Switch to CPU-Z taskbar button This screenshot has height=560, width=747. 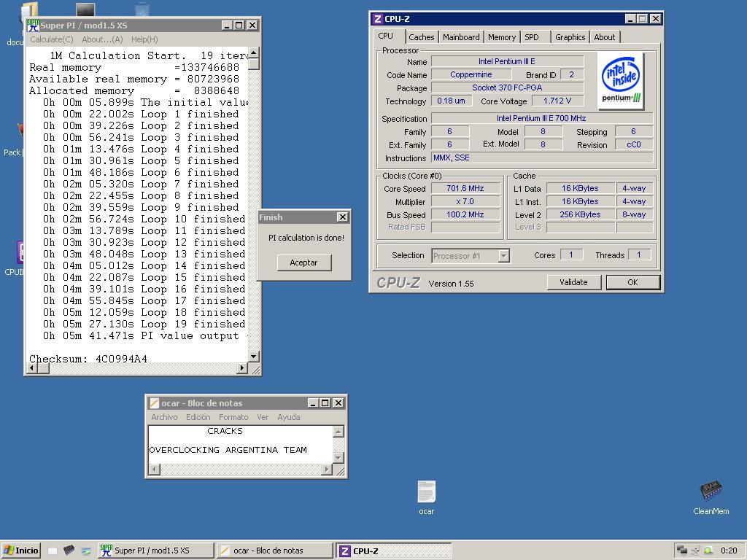click(x=393, y=551)
